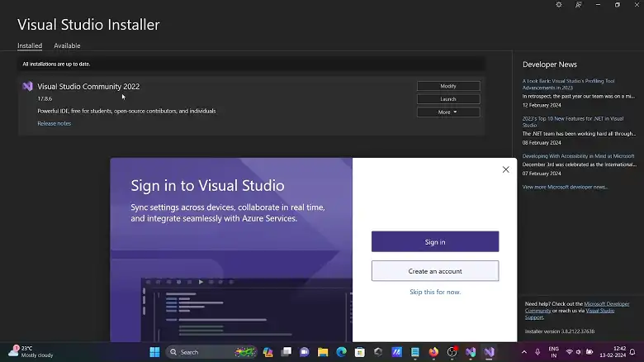Click the Modify button
Image resolution: width=644 pixels, height=362 pixels.
448,86
